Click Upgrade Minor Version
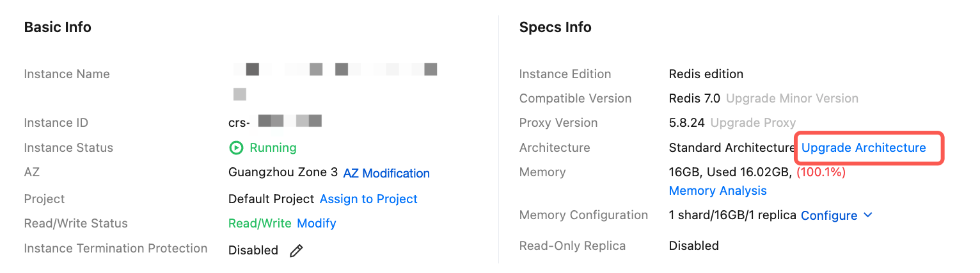The width and height of the screenshot is (980, 273). (792, 98)
